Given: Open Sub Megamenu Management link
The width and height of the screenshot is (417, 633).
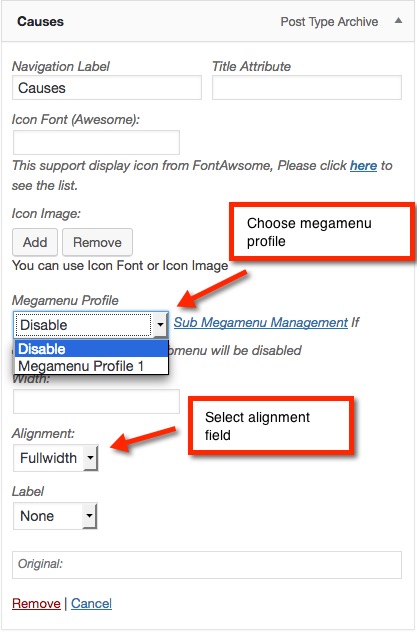Looking at the screenshot, I should (x=261, y=322).
